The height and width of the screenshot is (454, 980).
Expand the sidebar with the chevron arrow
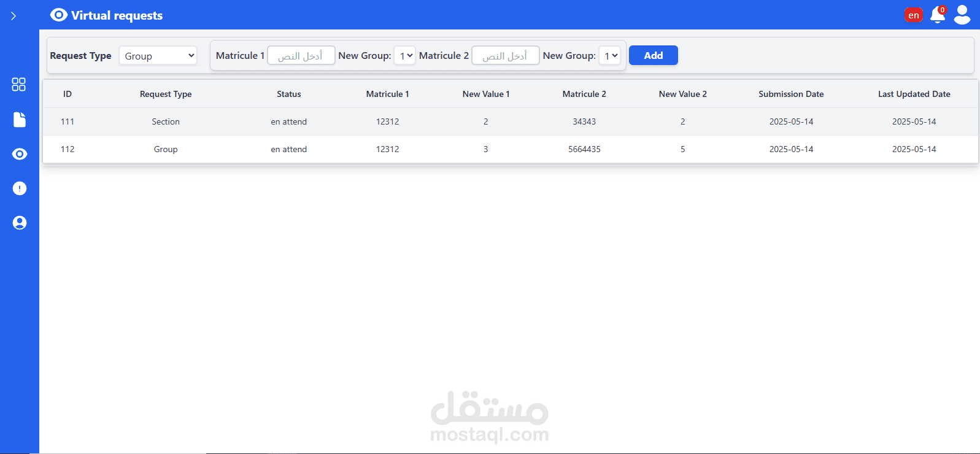click(14, 16)
